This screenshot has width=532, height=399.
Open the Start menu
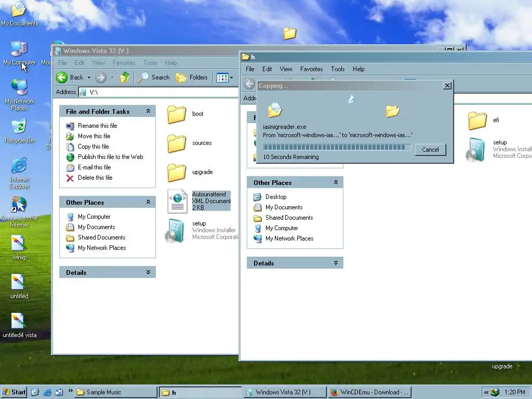(14, 392)
